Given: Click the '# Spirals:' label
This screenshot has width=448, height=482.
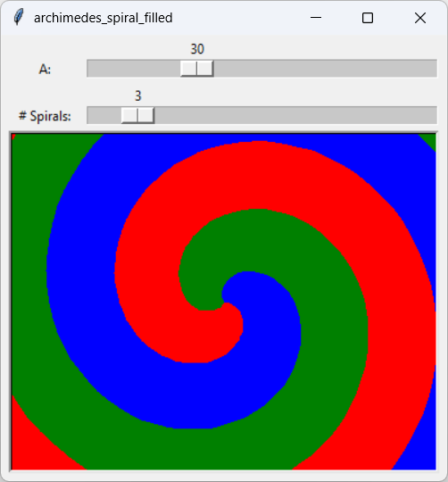Looking at the screenshot, I should (45, 116).
